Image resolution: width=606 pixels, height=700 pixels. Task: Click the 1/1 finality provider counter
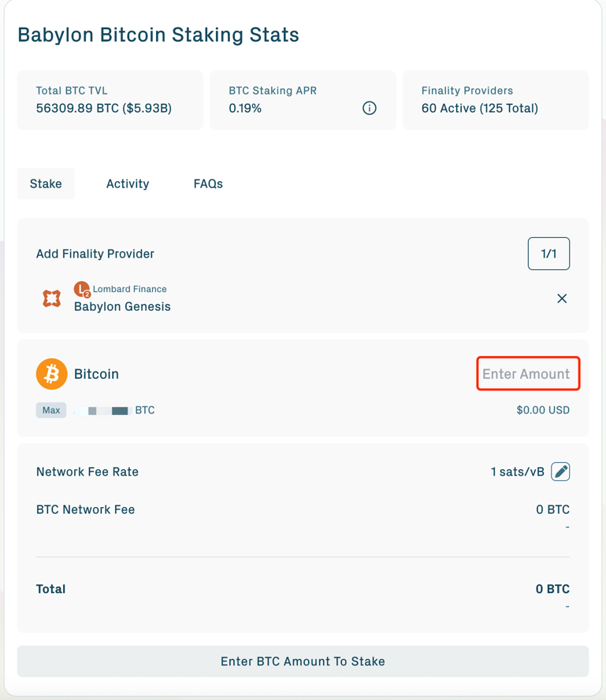click(548, 254)
